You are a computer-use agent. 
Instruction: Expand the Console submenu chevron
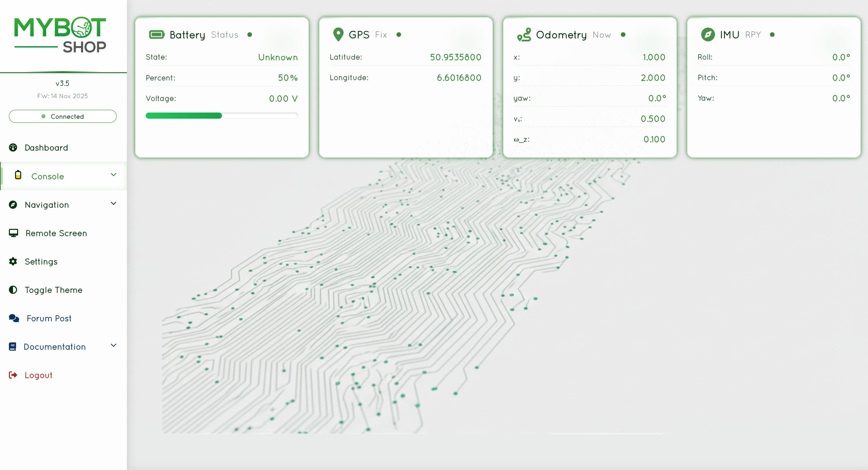[114, 175]
